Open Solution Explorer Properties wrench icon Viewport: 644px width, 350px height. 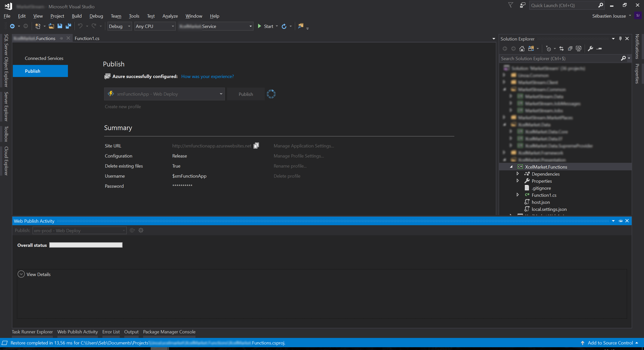pyautogui.click(x=590, y=49)
